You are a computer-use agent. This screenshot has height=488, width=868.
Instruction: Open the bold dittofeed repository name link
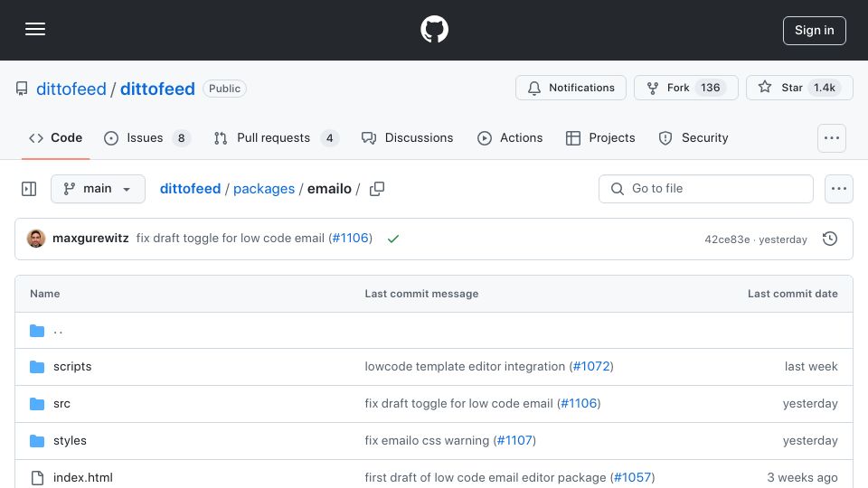tap(157, 89)
